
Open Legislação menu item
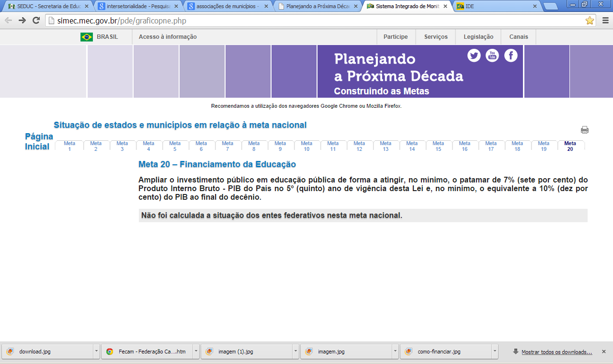[x=478, y=37]
